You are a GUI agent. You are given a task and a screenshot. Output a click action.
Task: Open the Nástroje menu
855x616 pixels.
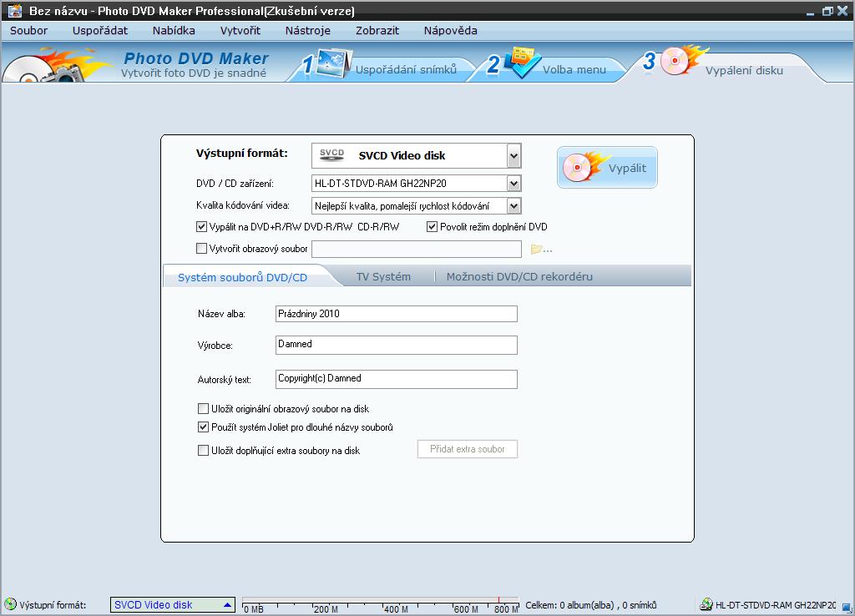click(x=307, y=31)
